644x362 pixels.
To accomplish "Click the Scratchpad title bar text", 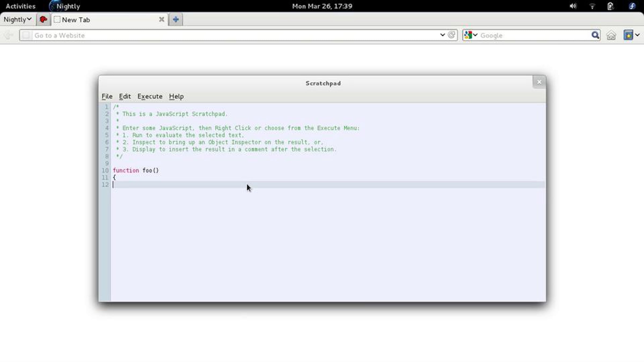I will 323,83.
